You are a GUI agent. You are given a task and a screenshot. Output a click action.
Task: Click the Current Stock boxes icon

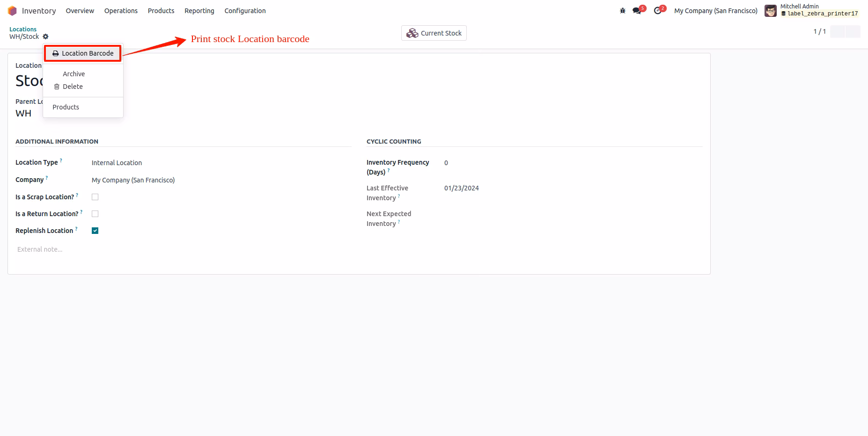[x=412, y=33]
